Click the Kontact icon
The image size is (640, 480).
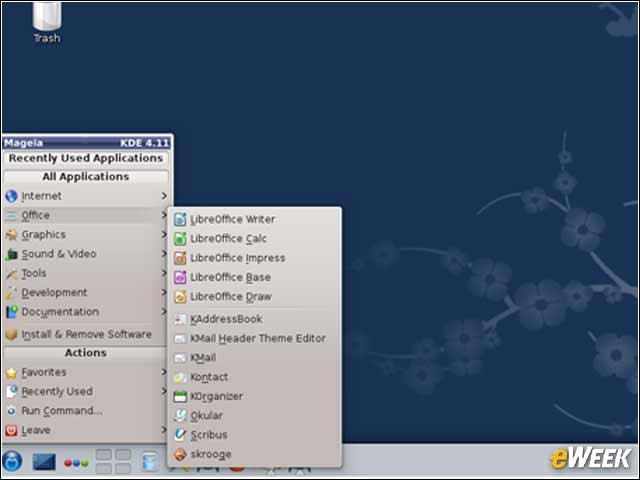click(180, 377)
